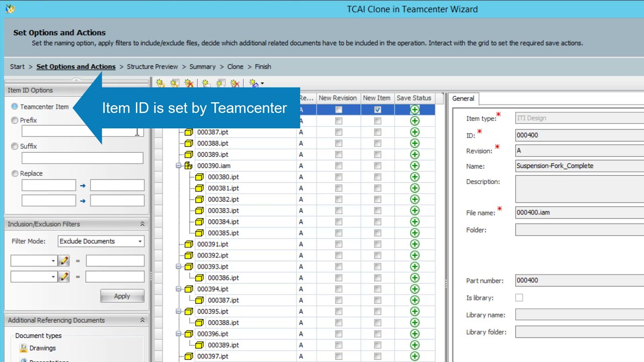Go to the Start wizard step
This screenshot has width=644, height=362.
(x=17, y=66)
